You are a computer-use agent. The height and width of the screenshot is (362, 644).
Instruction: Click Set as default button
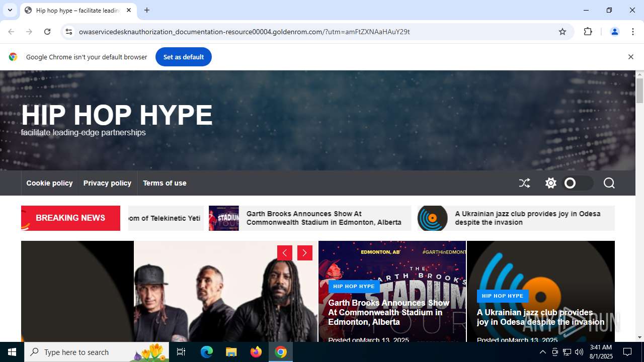[183, 57]
